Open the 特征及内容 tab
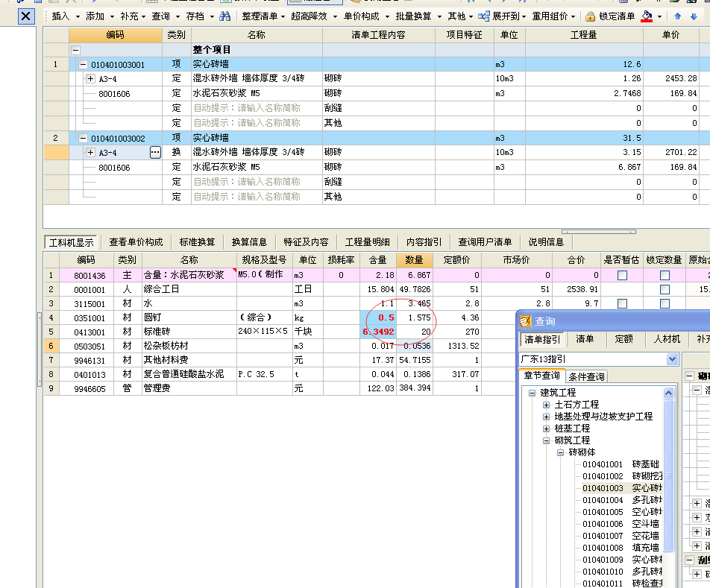The image size is (710, 588). [x=306, y=242]
